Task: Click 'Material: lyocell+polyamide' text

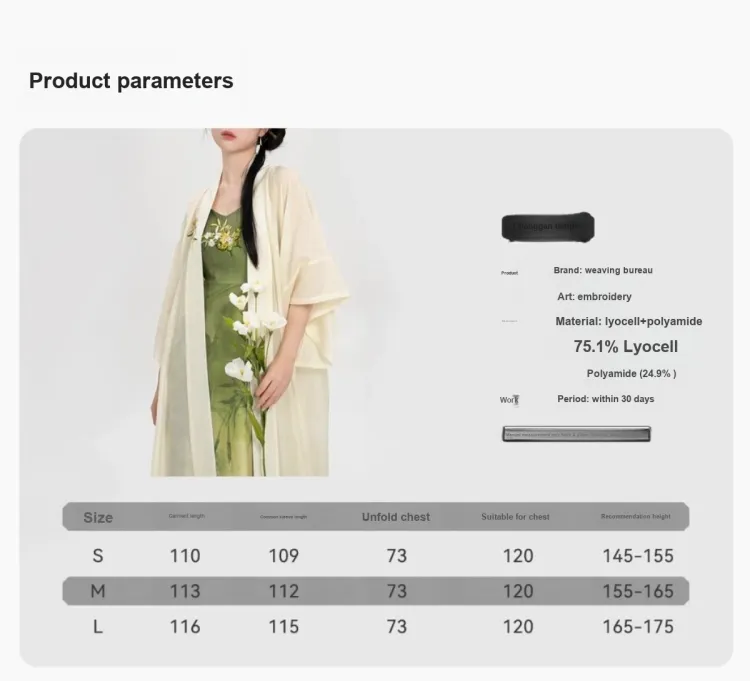Action: click(x=629, y=321)
